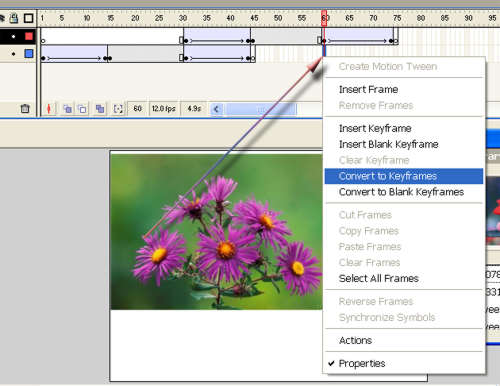500x386 pixels.
Task: Click the purple flower image on stage
Action: [x=217, y=231]
